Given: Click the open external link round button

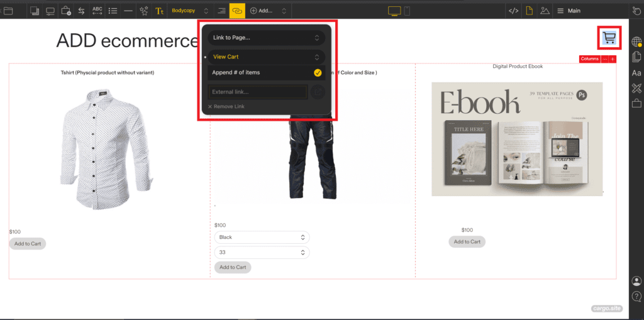Looking at the screenshot, I should tap(318, 92).
